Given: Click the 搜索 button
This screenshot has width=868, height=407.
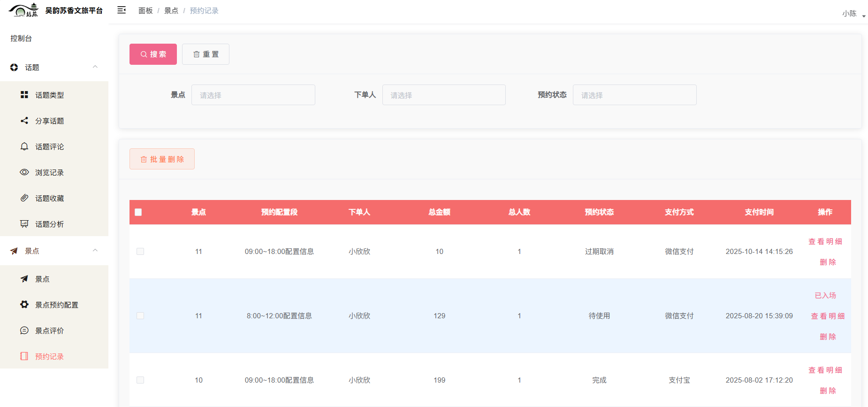Looking at the screenshot, I should point(153,54).
